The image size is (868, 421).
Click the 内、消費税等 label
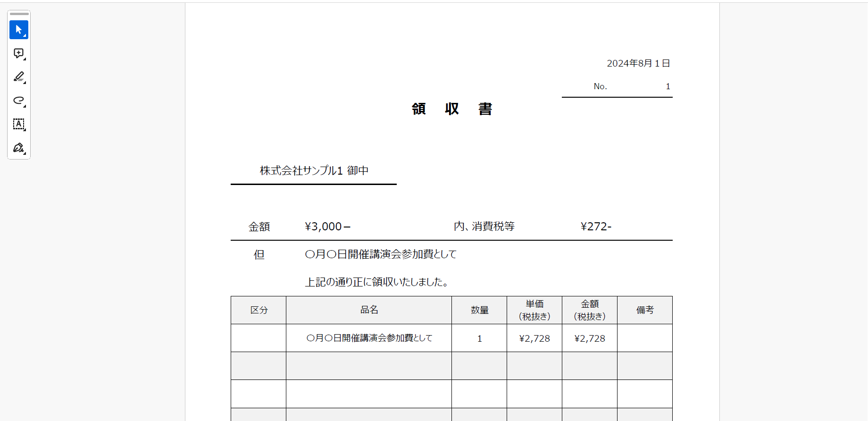click(484, 227)
